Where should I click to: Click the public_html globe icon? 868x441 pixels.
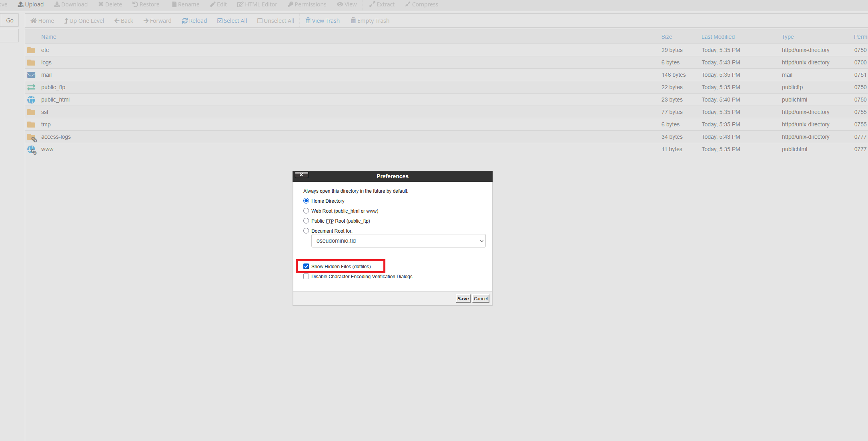[x=31, y=100]
